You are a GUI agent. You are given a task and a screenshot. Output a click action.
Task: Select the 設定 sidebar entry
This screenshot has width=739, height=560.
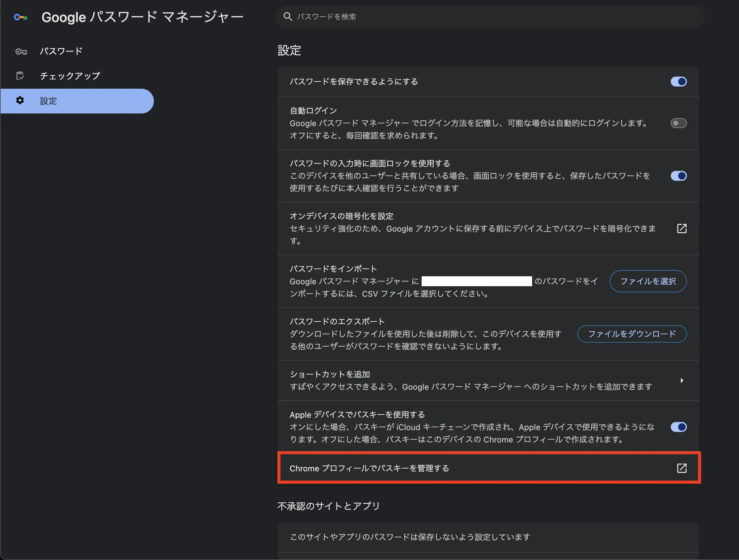click(48, 101)
